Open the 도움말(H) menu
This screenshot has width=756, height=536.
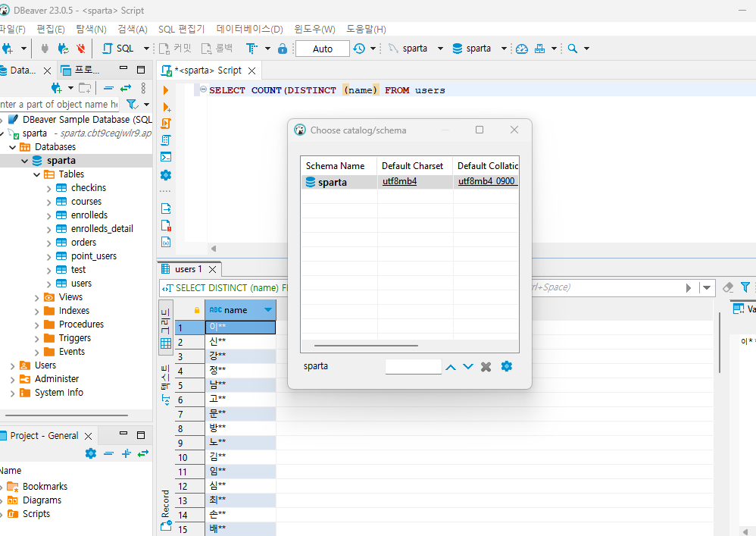click(366, 29)
